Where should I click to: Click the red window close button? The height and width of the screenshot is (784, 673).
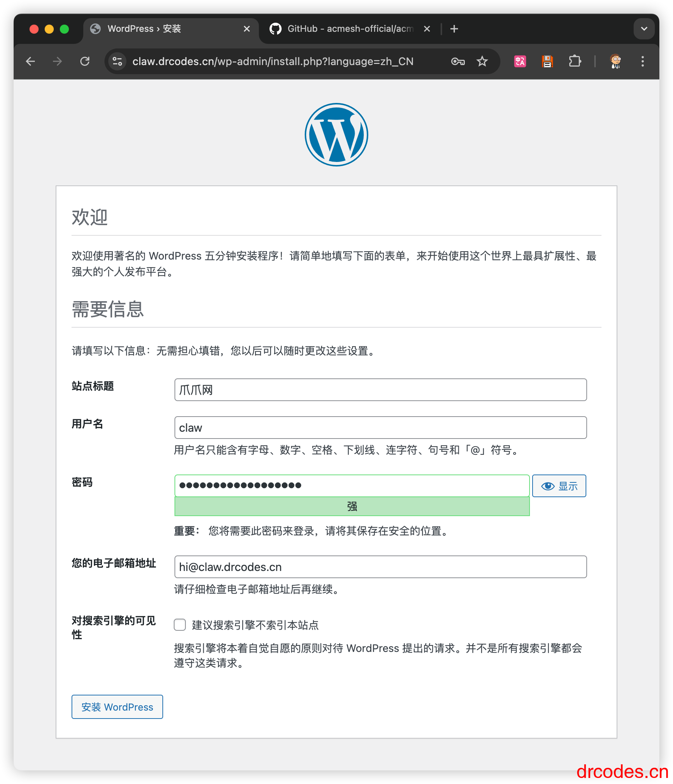[x=34, y=29]
